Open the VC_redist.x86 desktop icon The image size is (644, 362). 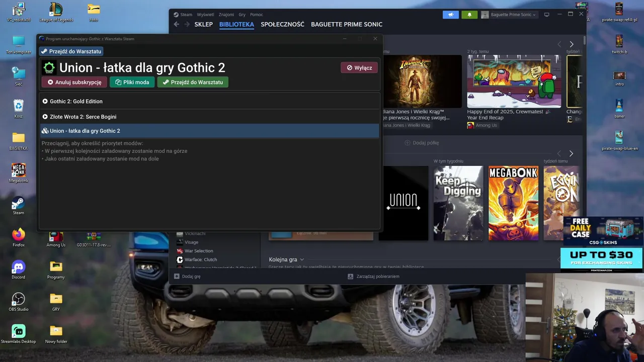click(19, 13)
